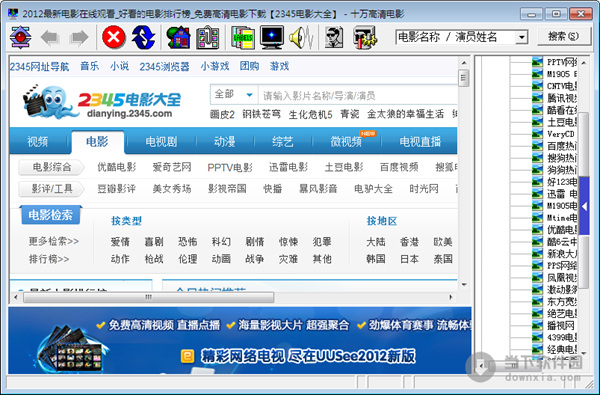Open the 迅雷电影 site link

288,167
